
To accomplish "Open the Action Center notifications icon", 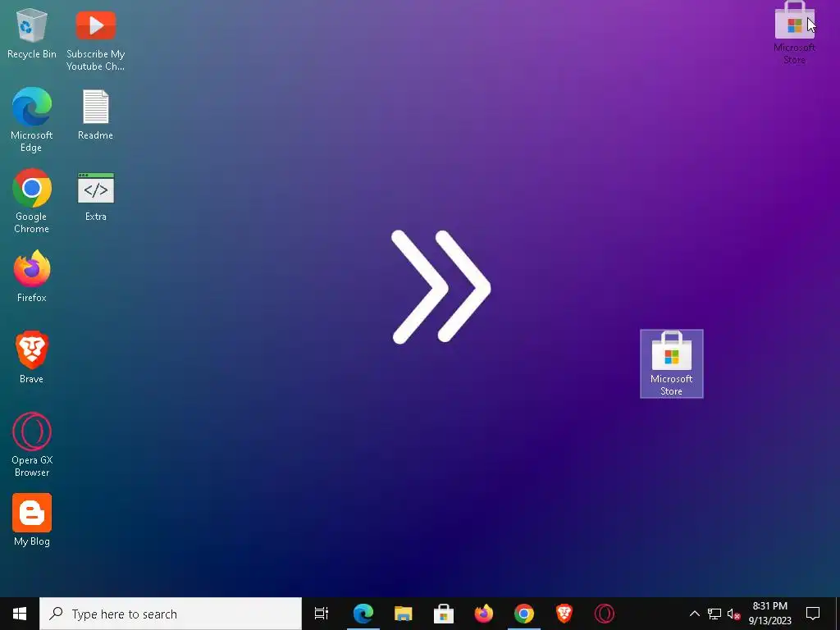I will 813,614.
